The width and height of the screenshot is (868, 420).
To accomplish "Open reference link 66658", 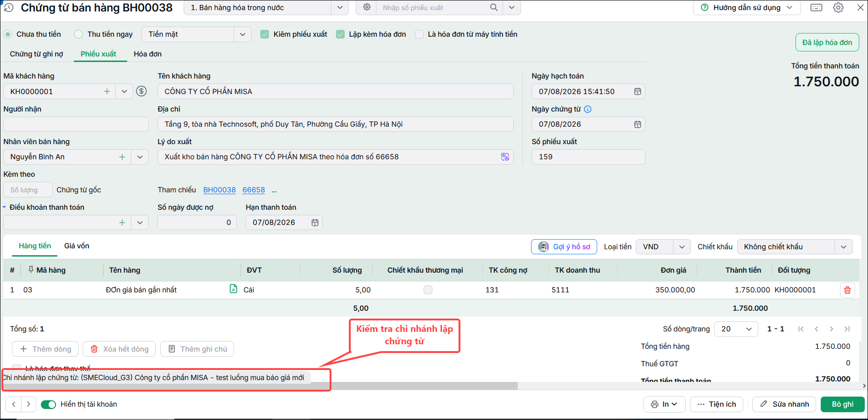I will (254, 190).
